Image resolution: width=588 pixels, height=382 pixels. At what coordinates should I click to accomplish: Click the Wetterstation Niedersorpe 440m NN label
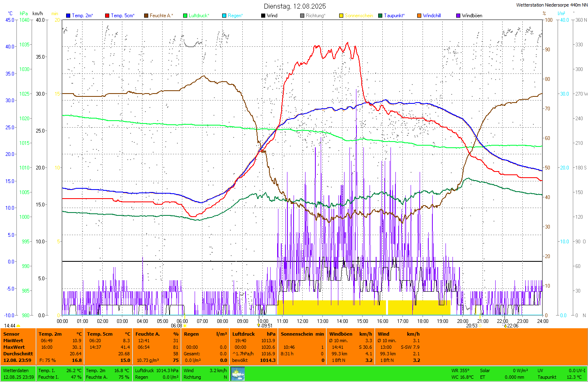coord(551,5)
